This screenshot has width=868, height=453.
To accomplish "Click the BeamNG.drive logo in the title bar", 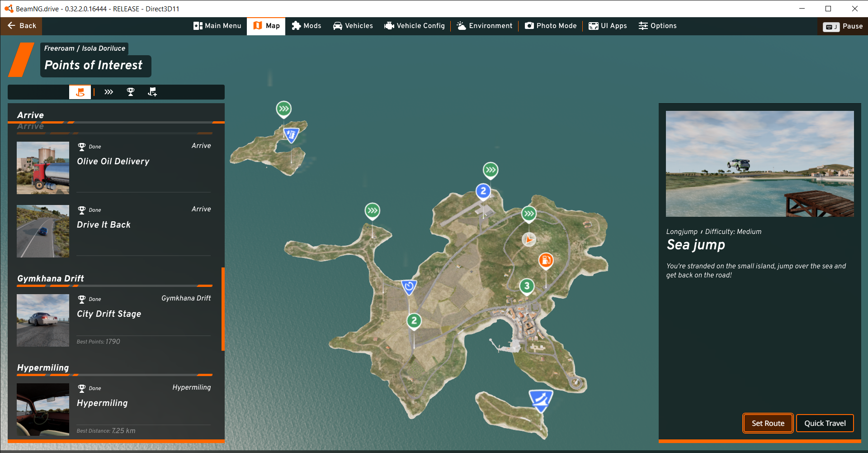I will pos(9,9).
